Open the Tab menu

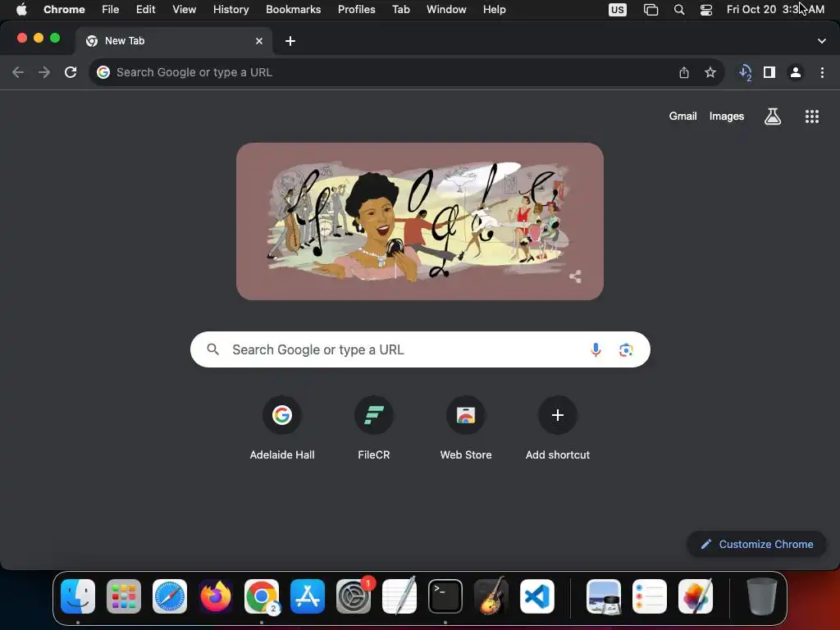400,10
